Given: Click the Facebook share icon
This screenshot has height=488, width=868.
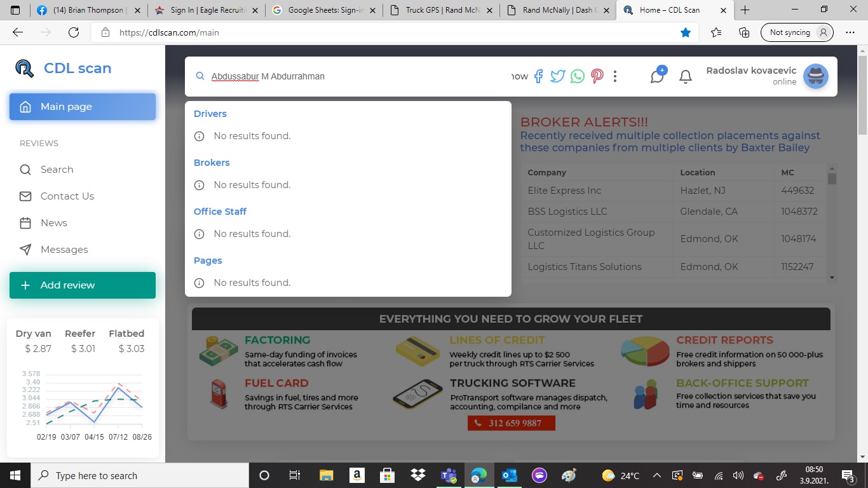Looking at the screenshot, I should click(538, 76).
